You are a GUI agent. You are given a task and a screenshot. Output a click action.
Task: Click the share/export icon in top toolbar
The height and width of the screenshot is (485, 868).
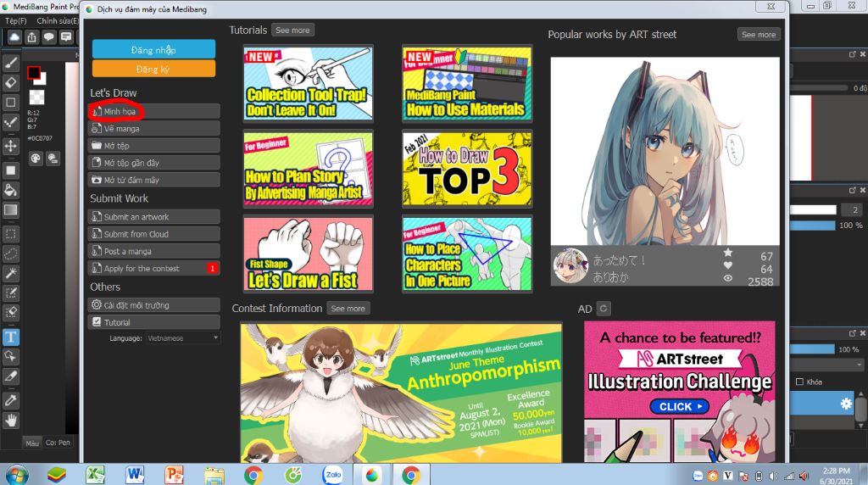tap(31, 37)
